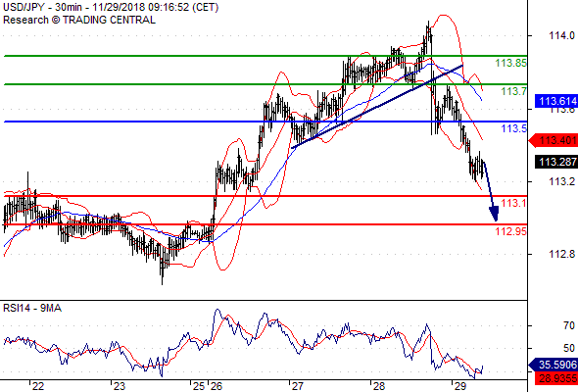Click the red 112.95 support label
578x392 pixels.
(x=511, y=231)
